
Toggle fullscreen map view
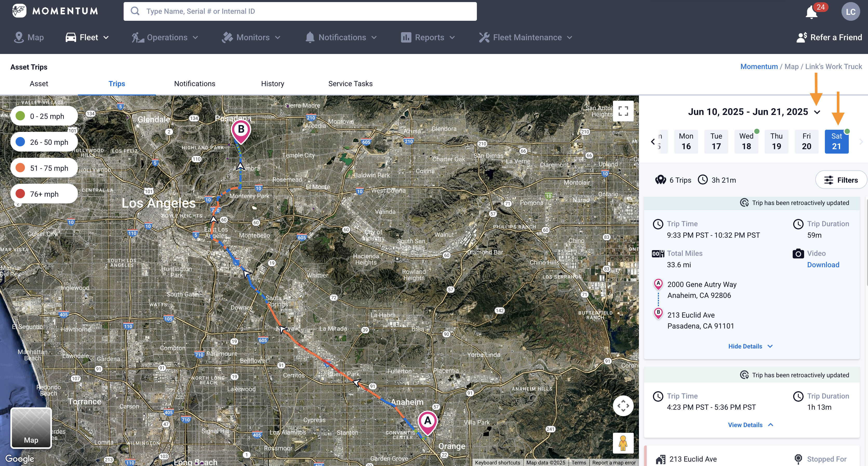coord(623,111)
